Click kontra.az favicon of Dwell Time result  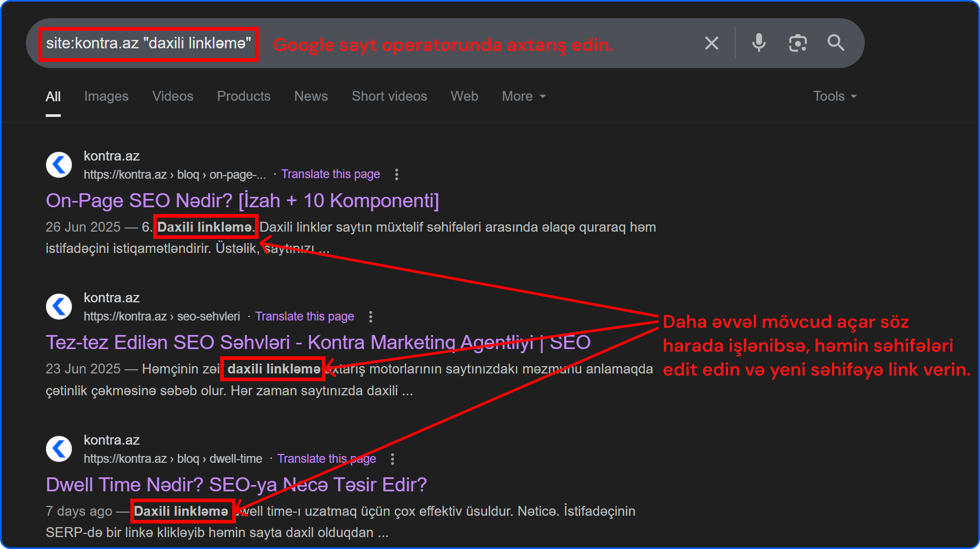[59, 449]
